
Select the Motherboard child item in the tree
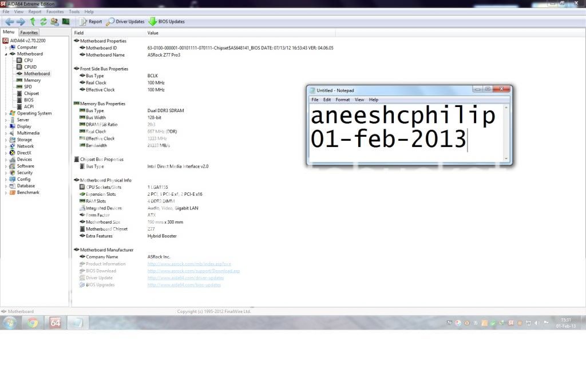(x=37, y=74)
